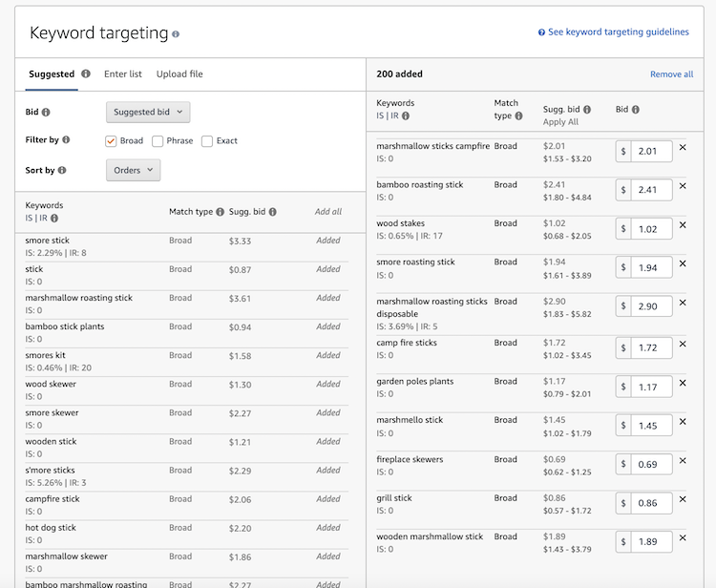
Task: Uncheck the Broad match type checkbox
Action: (112, 141)
